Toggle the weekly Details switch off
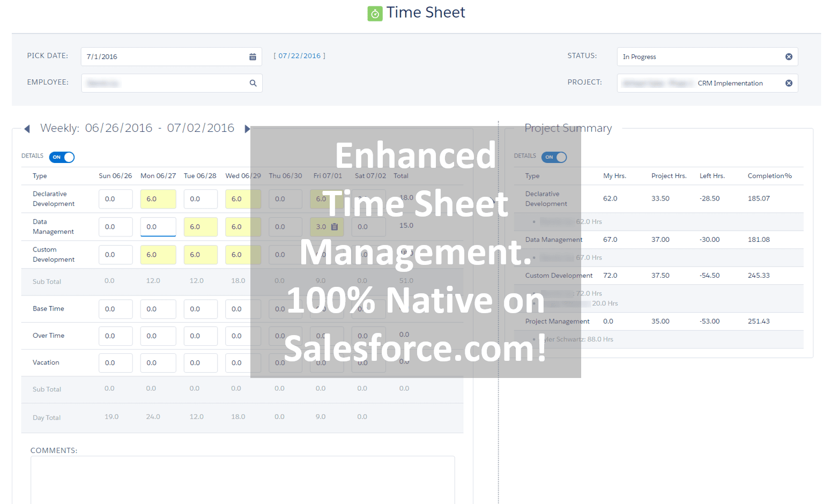 [62, 157]
